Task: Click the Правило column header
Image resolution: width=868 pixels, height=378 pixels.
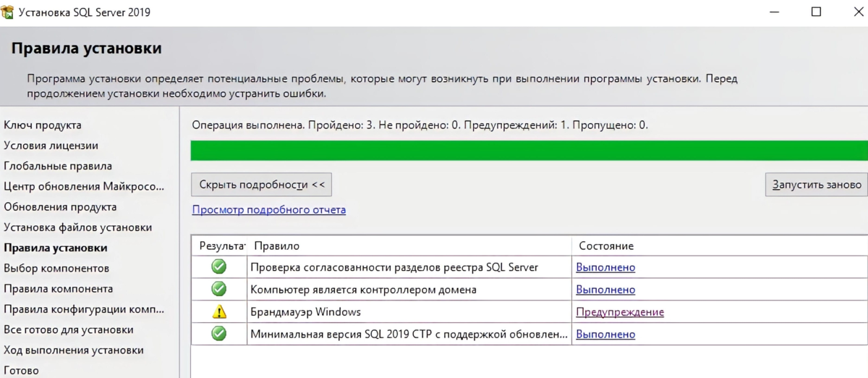Action: [x=409, y=245]
